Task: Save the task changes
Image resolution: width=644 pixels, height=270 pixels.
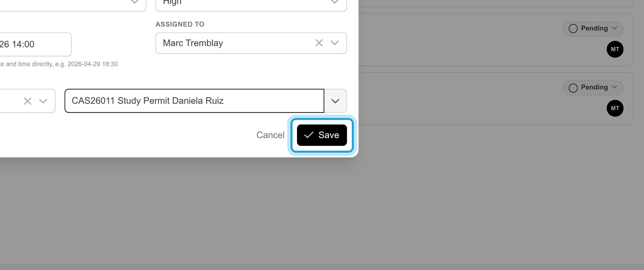Action: [322, 135]
